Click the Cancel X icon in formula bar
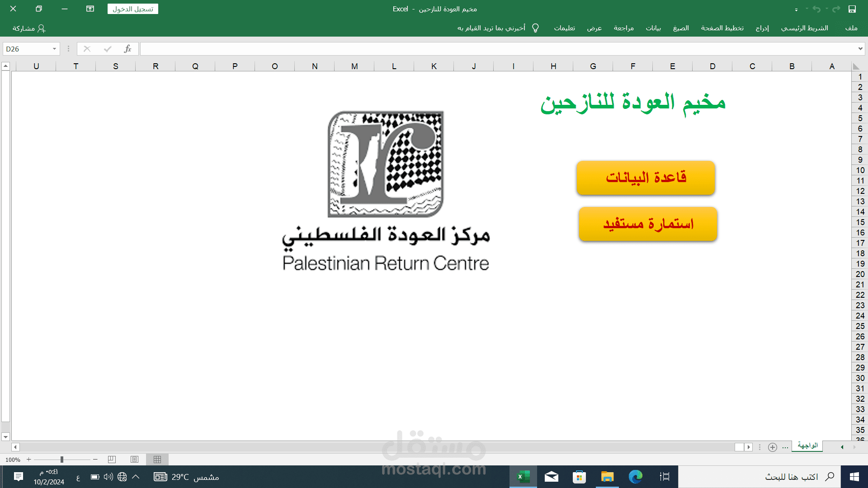Image resolution: width=868 pixels, height=488 pixels. [87, 49]
